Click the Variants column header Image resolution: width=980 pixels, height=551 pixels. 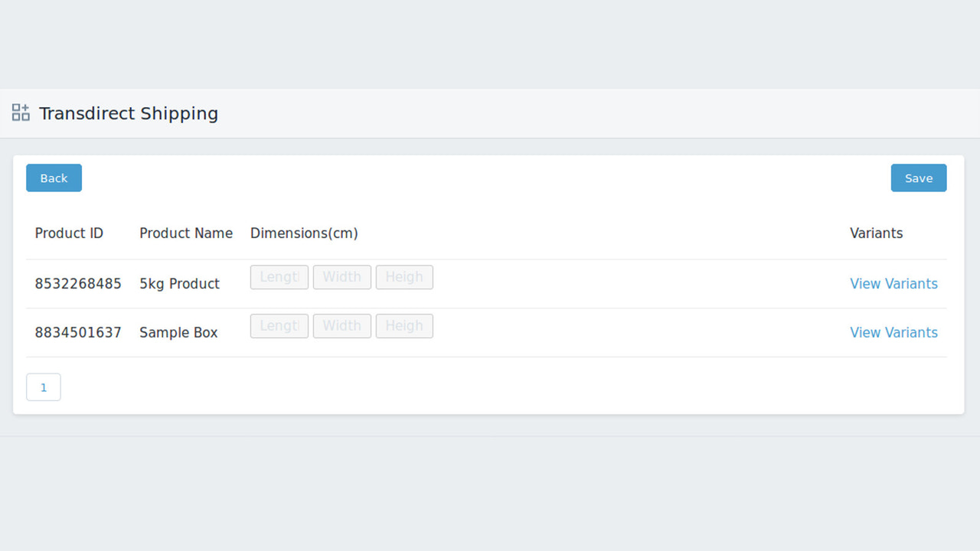tap(876, 233)
